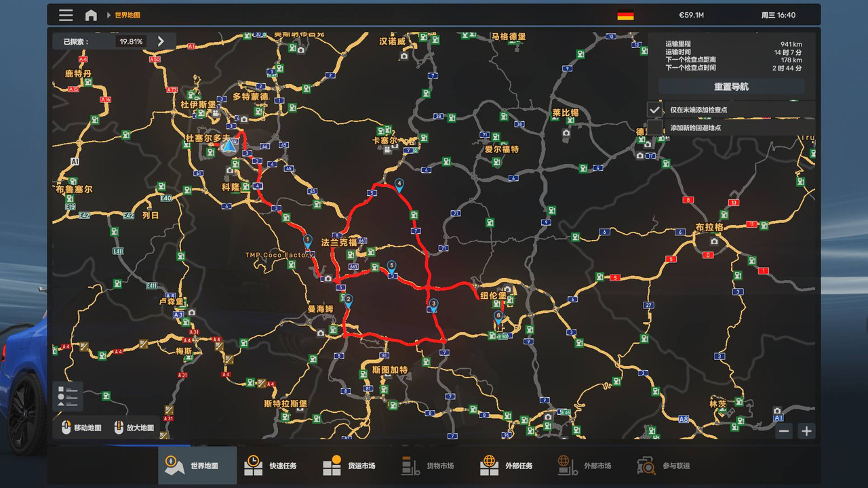Image resolution: width=868 pixels, height=488 pixels.
Task: Select the city label 汉诺威
Action: click(x=392, y=41)
